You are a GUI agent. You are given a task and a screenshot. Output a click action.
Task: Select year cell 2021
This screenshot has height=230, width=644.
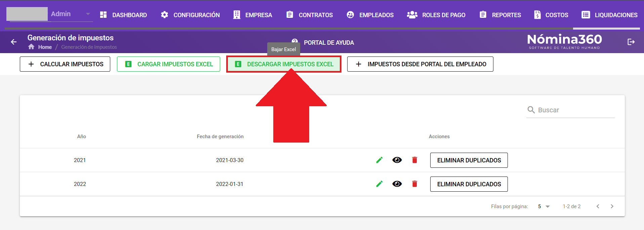80,160
